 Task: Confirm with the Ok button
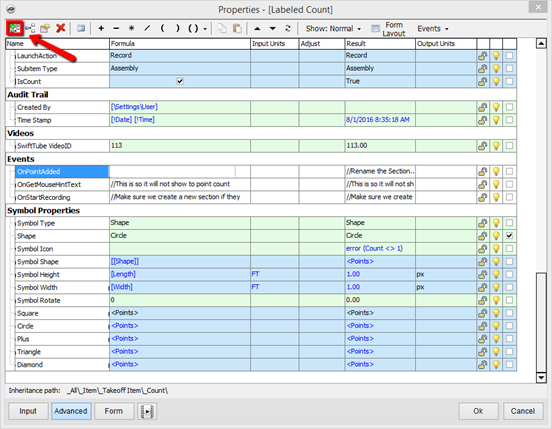click(478, 411)
